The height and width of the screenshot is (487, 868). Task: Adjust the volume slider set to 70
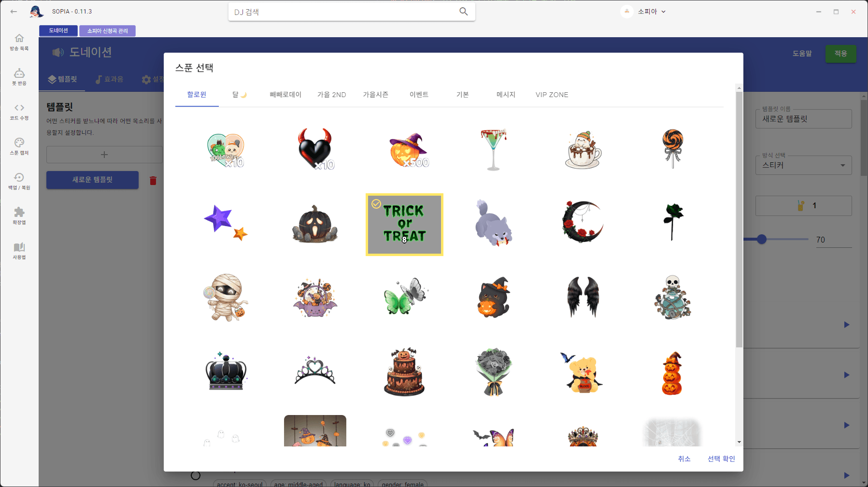click(x=762, y=239)
